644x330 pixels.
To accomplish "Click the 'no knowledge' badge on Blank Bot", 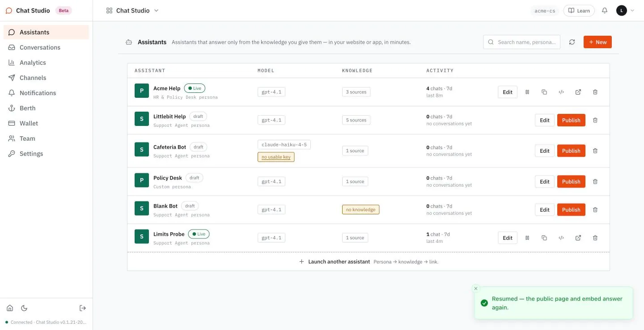I will coord(360,210).
